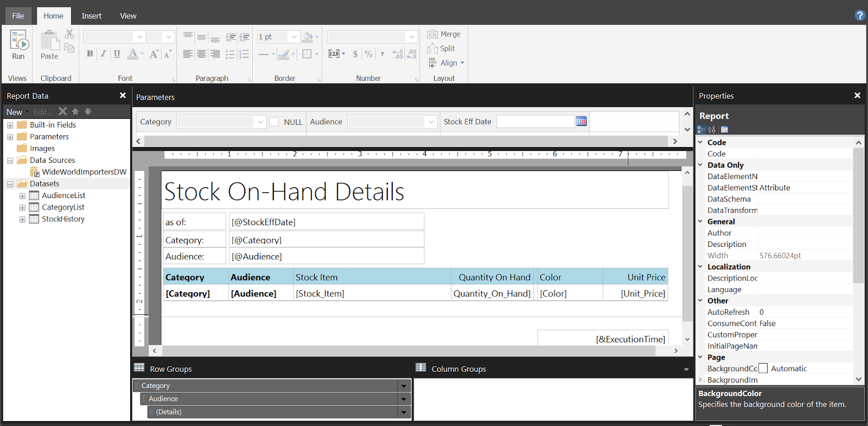The image size is (868, 426).
Task: Open the Category row group dropdown
Action: 404,386
